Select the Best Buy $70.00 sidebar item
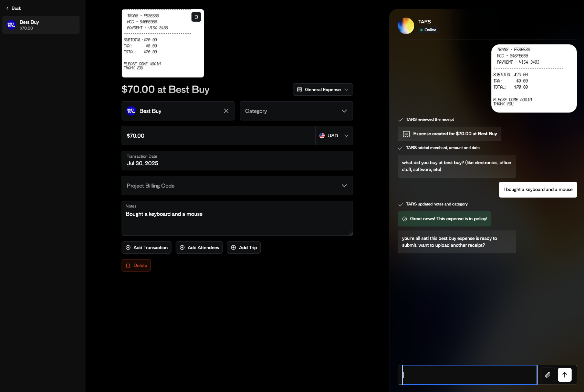 click(41, 25)
